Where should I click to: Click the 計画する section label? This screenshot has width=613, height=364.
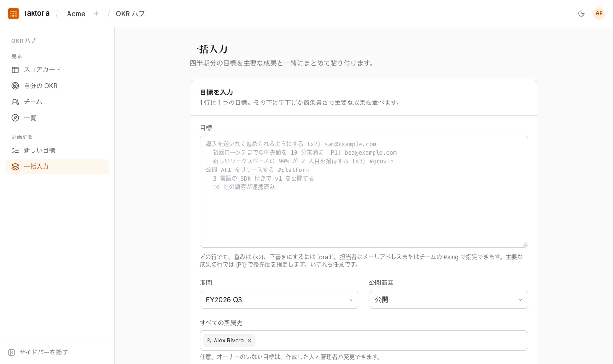pos(22,137)
